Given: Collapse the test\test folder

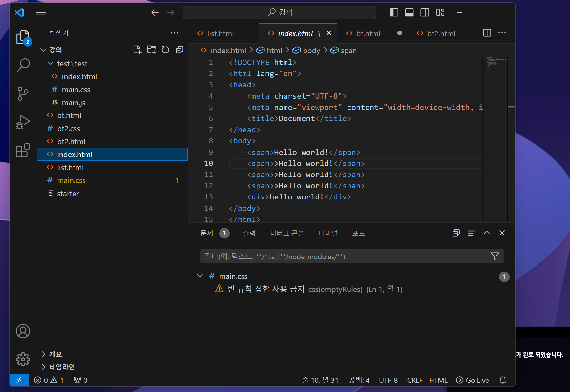Looking at the screenshot, I should click(51, 63).
